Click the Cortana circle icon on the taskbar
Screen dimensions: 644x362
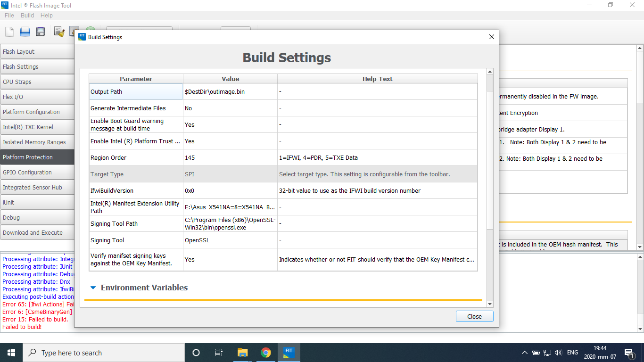(x=196, y=353)
